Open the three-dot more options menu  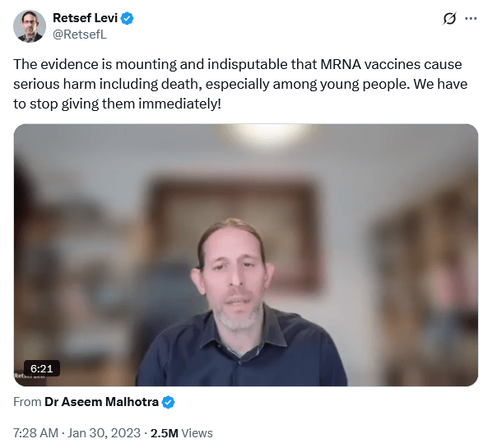[x=471, y=19]
